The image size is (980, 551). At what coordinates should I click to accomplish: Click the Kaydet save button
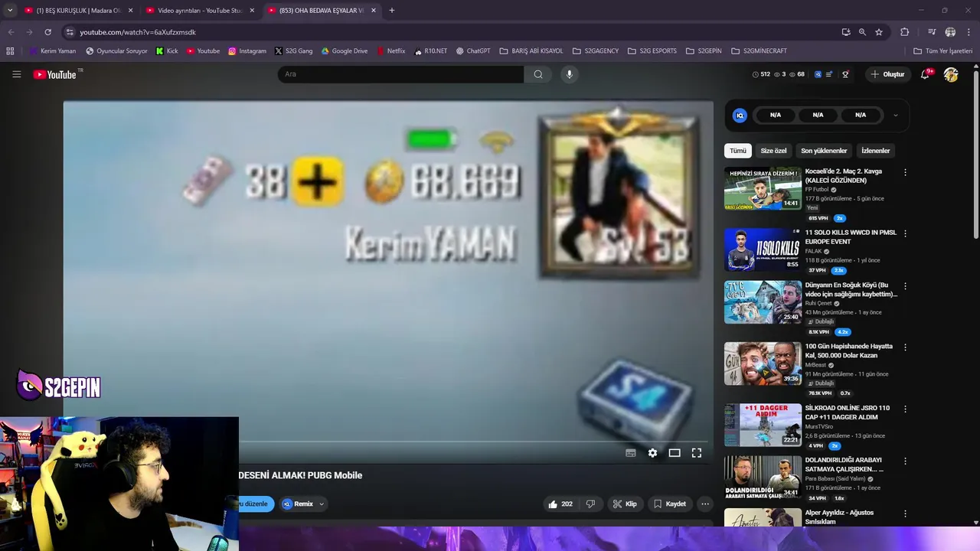670,504
